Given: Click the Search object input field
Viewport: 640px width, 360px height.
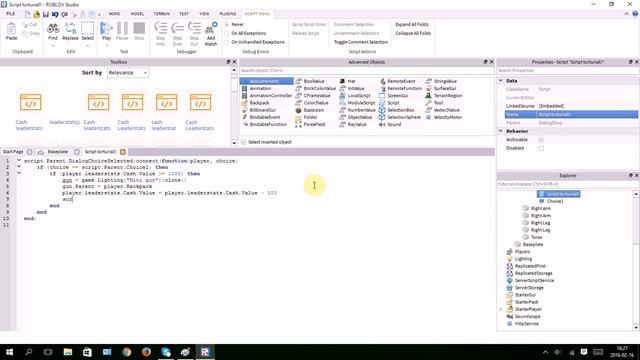Looking at the screenshot, I should (366, 71).
